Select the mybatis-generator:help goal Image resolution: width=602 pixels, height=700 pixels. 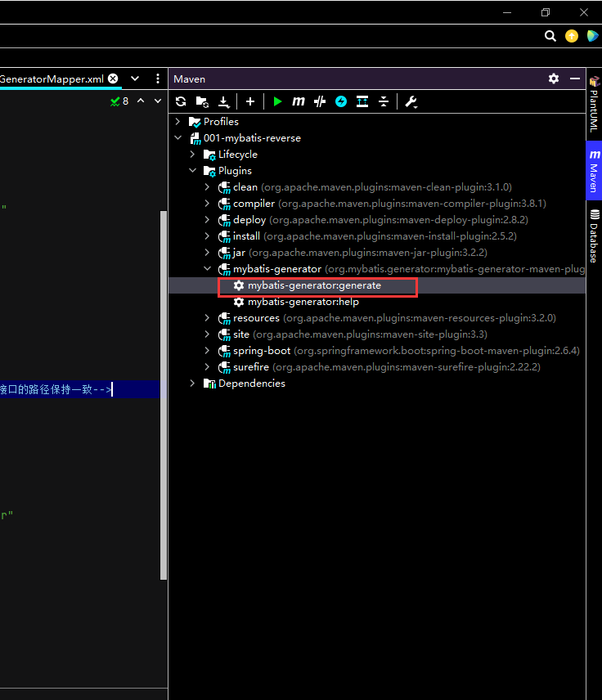click(x=377, y=302)
